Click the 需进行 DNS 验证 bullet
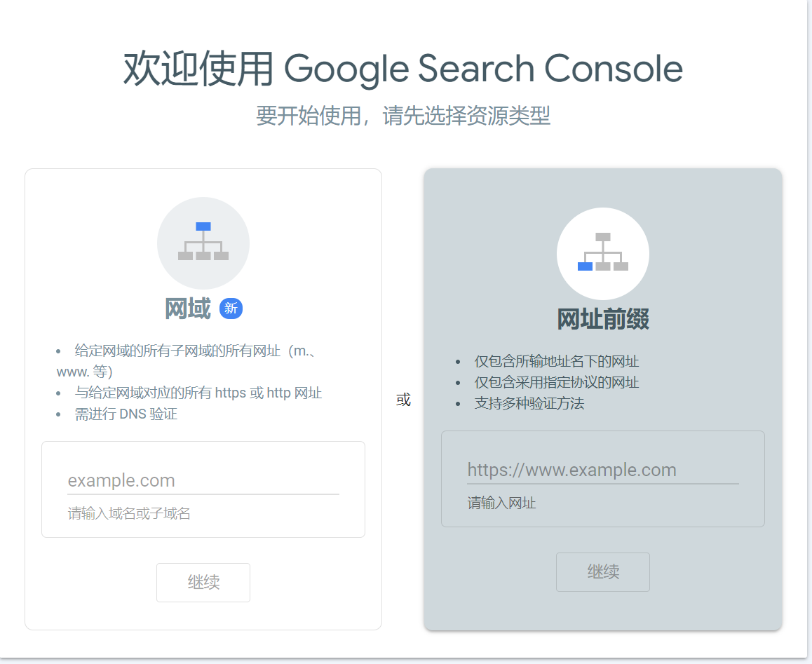This screenshot has width=812, height=664. [x=126, y=414]
